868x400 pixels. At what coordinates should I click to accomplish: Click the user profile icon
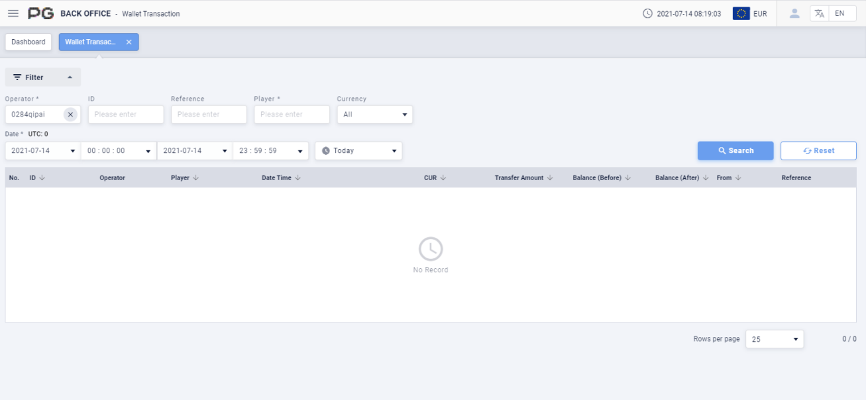pos(794,13)
